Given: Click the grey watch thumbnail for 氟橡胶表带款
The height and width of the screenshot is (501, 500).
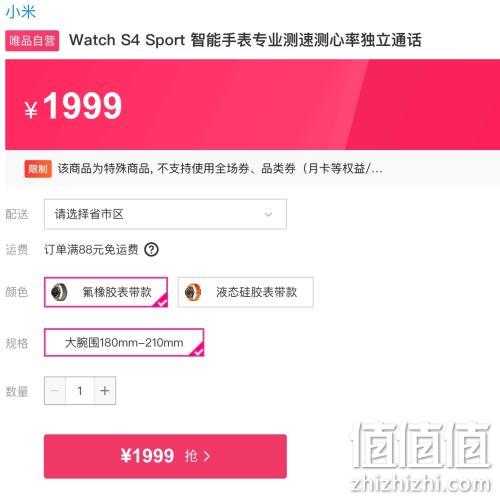Looking at the screenshot, I should point(59,292).
